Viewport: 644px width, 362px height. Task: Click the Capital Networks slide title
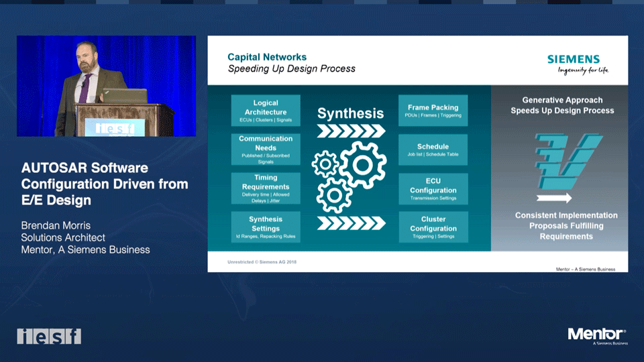pyautogui.click(x=267, y=57)
